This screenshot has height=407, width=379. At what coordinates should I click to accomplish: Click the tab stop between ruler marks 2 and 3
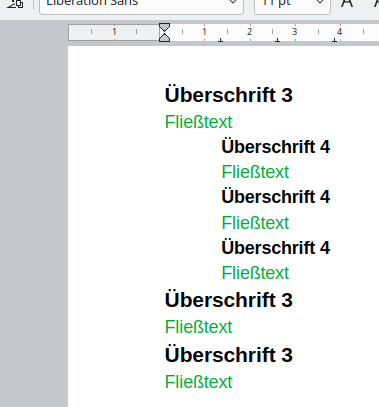click(277, 40)
